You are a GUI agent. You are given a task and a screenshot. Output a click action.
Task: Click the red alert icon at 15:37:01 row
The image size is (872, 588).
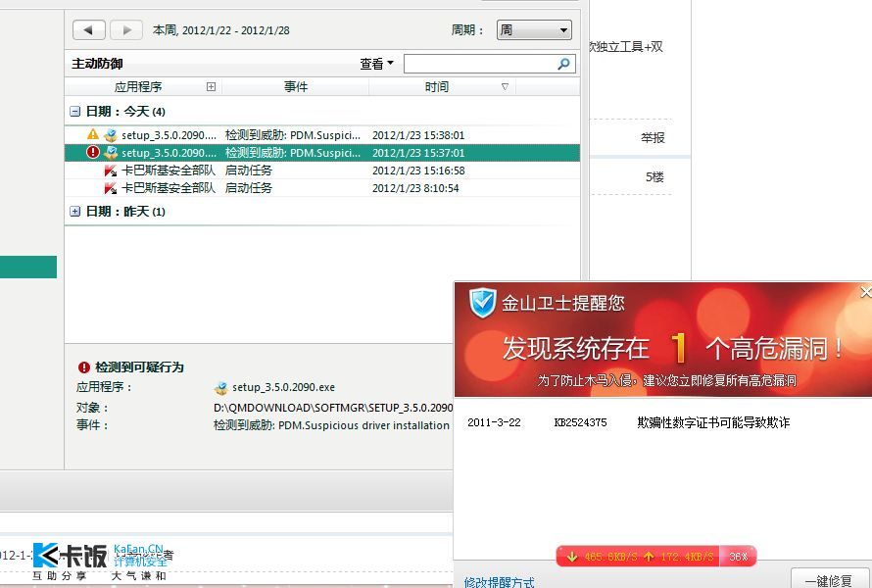[x=93, y=152]
